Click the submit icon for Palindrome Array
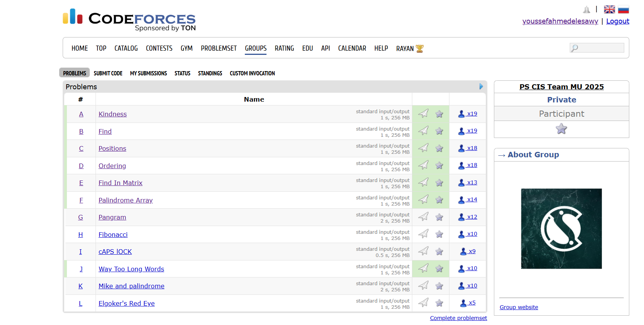The image size is (644, 325). pyautogui.click(x=424, y=199)
